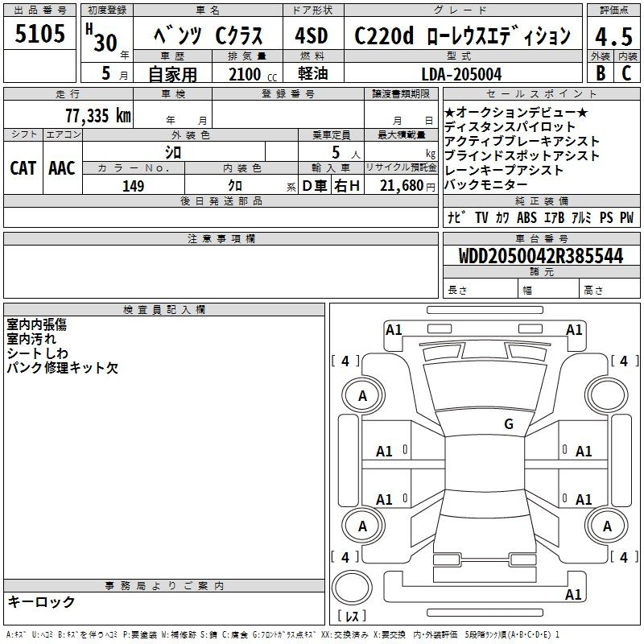Select the A1 mark on right front door
This screenshot has height=644, width=644.
pos(584,452)
